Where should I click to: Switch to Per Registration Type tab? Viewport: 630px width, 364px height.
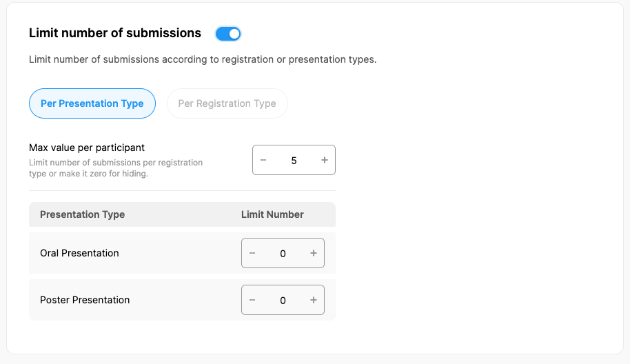227,103
